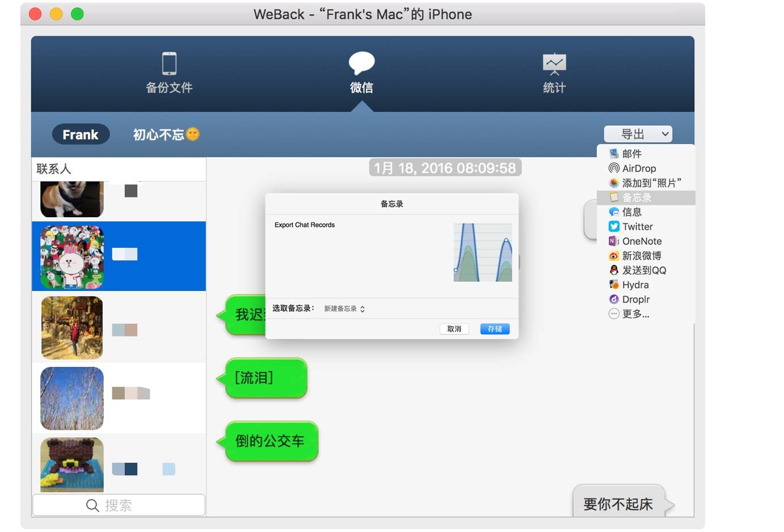Image resolution: width=784 pixels, height=532 pixels.
Task: Choose Droplr in the export menu
Action: coord(646,299)
